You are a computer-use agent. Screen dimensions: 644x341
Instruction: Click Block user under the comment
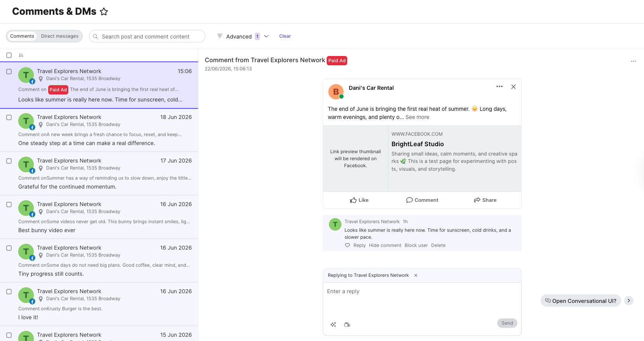[416, 245]
